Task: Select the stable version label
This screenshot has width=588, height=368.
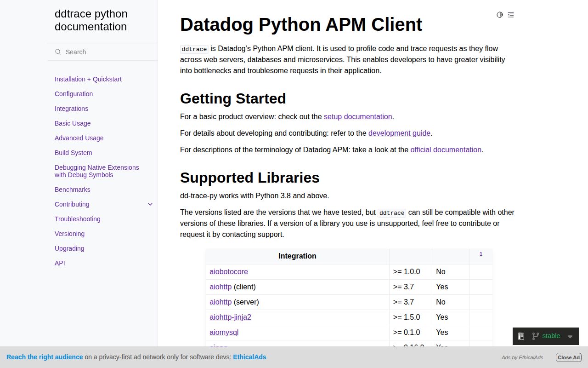Action: tap(551, 336)
